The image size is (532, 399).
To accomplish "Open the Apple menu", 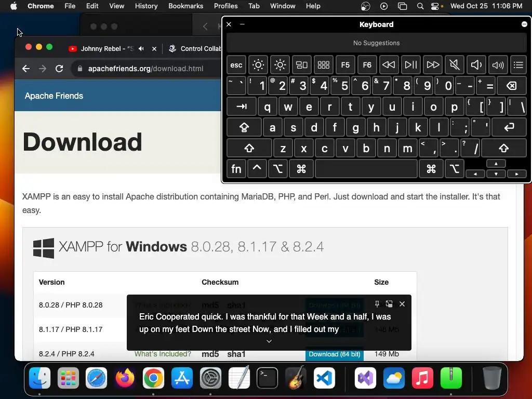I will tap(14, 6).
